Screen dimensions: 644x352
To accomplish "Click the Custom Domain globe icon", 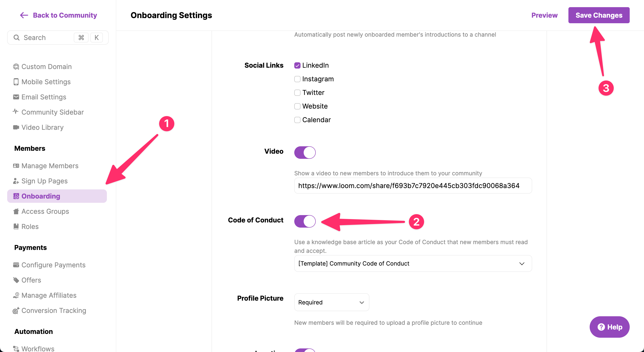I will coord(16,67).
